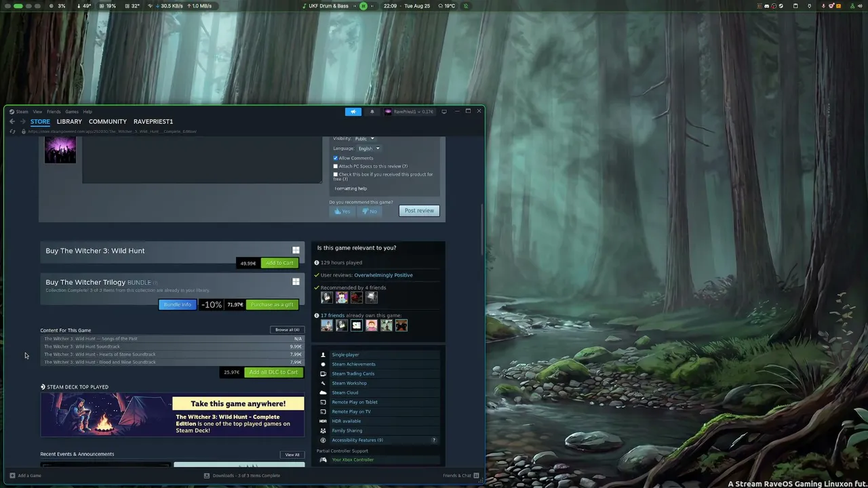This screenshot has width=868, height=488.
Task: Open the Overwhelmingly Positive reviews link
Action: (x=383, y=275)
